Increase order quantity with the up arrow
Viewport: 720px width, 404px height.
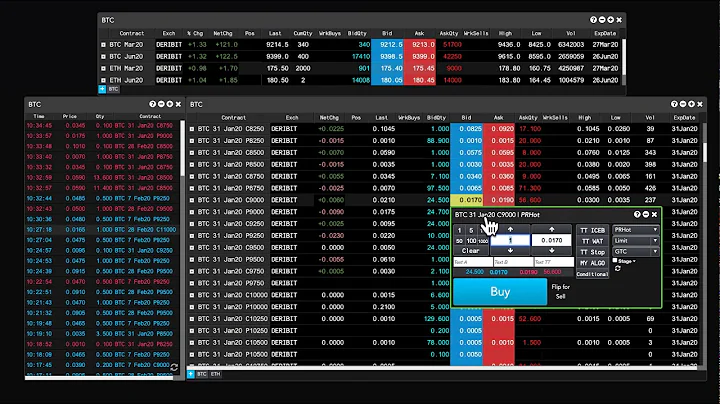[x=510, y=229]
